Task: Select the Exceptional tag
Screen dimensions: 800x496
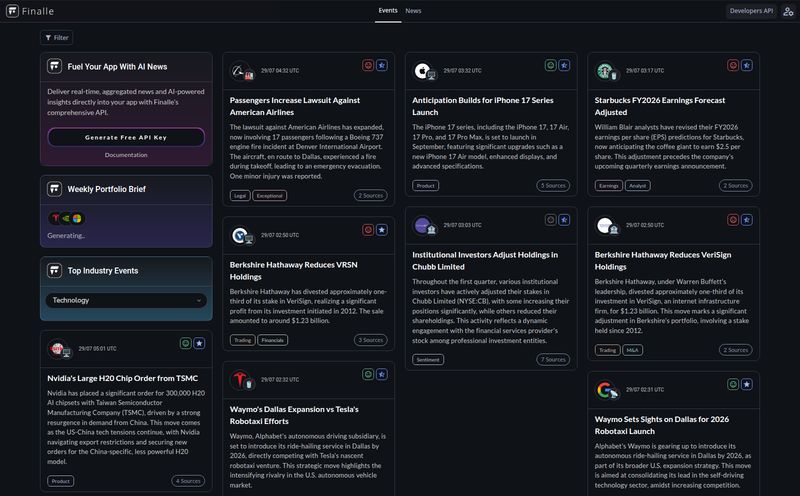Action: coord(269,195)
